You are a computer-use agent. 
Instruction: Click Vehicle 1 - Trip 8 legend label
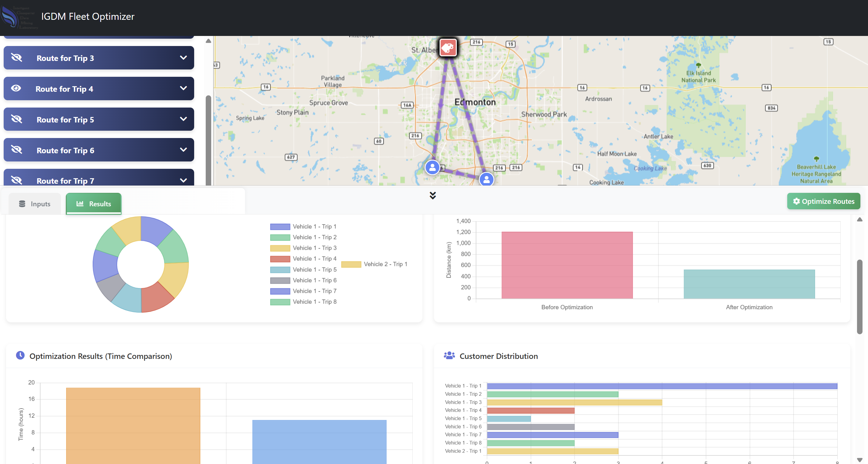pyautogui.click(x=315, y=302)
